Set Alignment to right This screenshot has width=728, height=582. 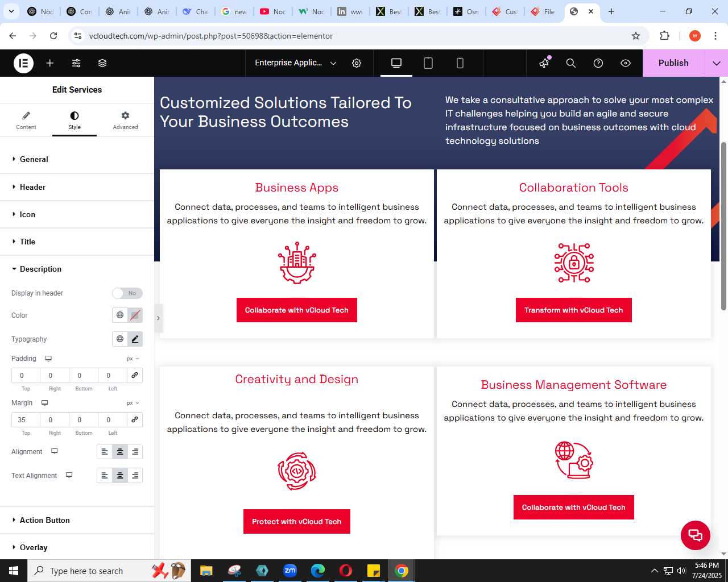click(135, 452)
